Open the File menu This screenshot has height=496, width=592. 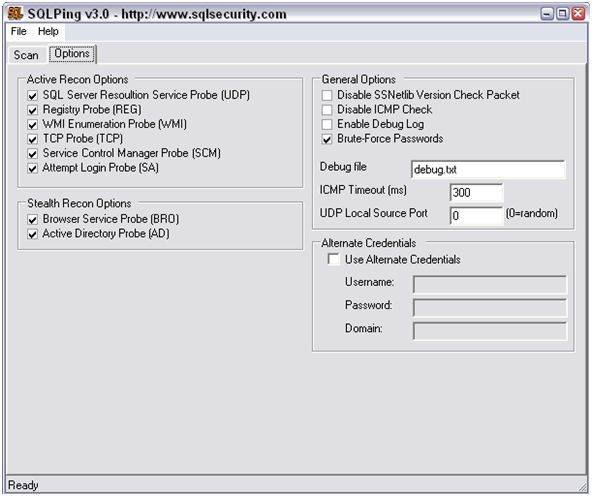tap(18, 31)
